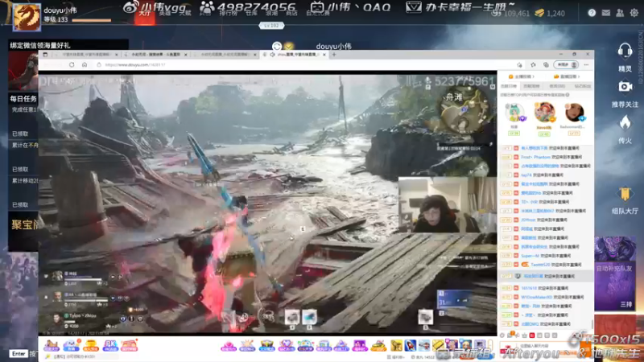Switch to the second browser tab
Screen dimensions: 644x362
pos(155,55)
